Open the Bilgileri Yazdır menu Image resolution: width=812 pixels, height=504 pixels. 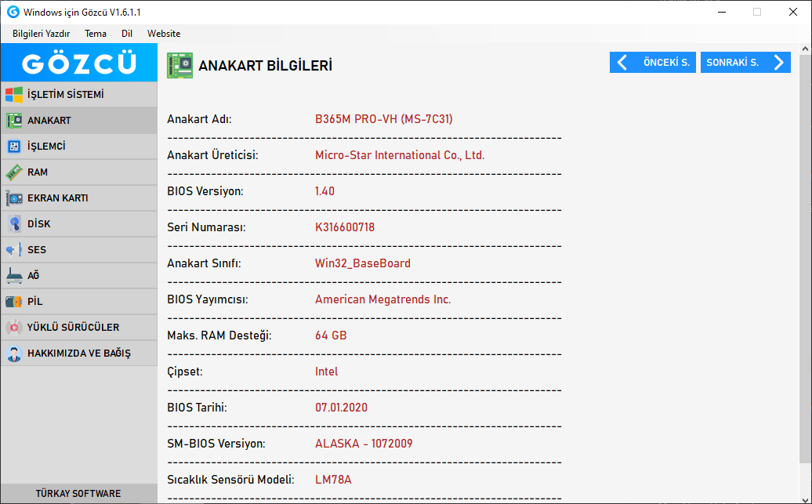point(42,34)
